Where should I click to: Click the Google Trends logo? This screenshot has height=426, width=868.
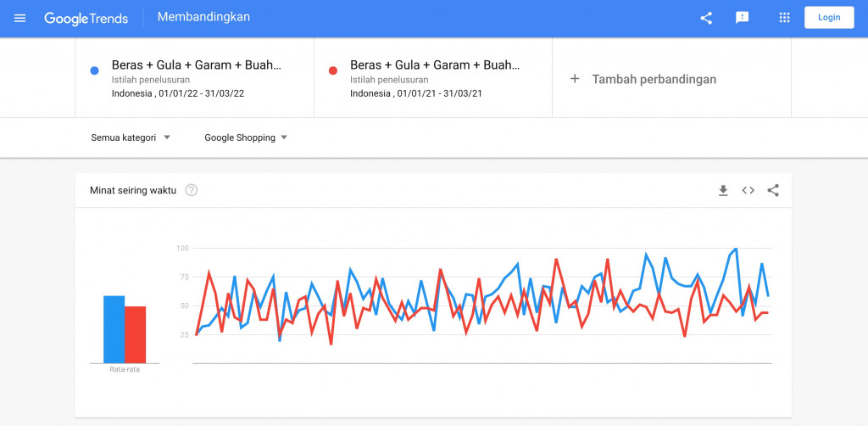86,19
